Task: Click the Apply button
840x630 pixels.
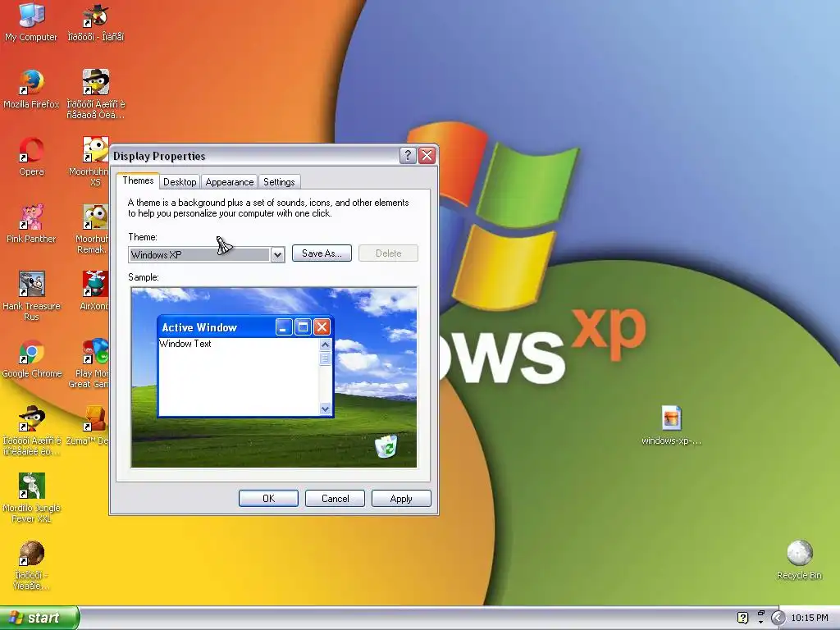Action: tap(401, 499)
